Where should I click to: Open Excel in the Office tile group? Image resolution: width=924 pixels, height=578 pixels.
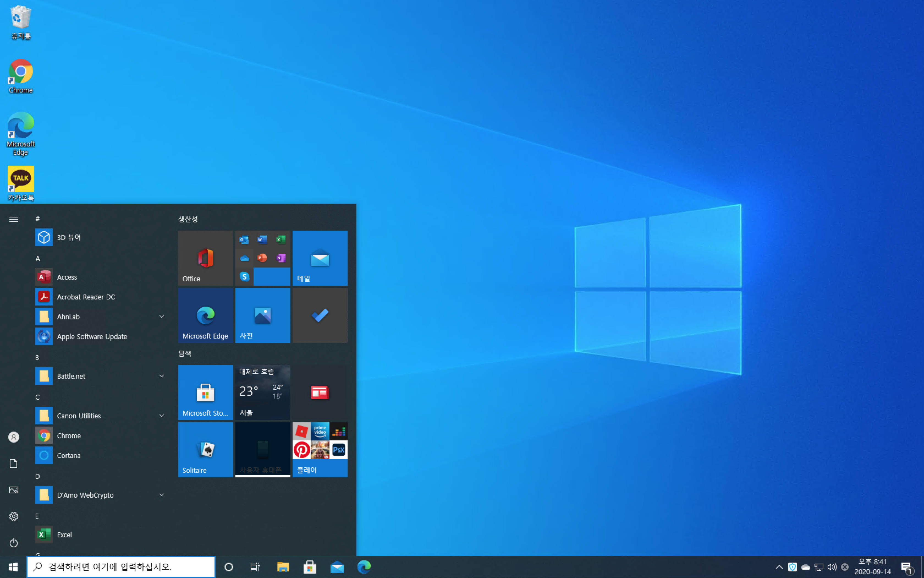281,240
